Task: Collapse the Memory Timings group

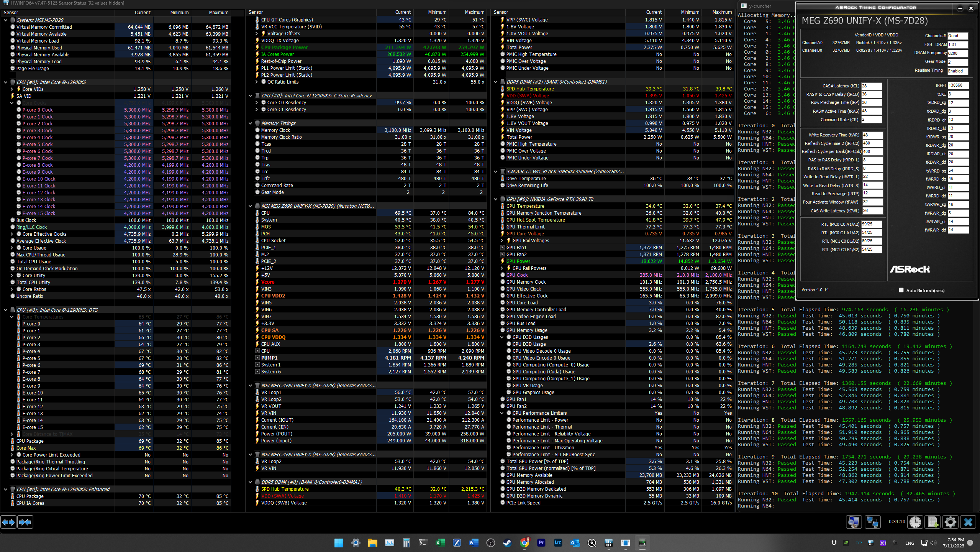Action: 251,123
